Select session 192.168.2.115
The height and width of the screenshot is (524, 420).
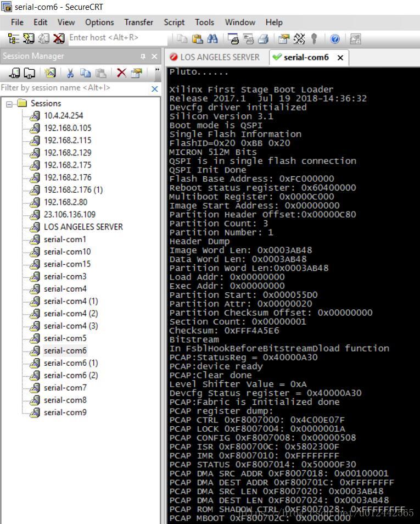(x=68, y=141)
